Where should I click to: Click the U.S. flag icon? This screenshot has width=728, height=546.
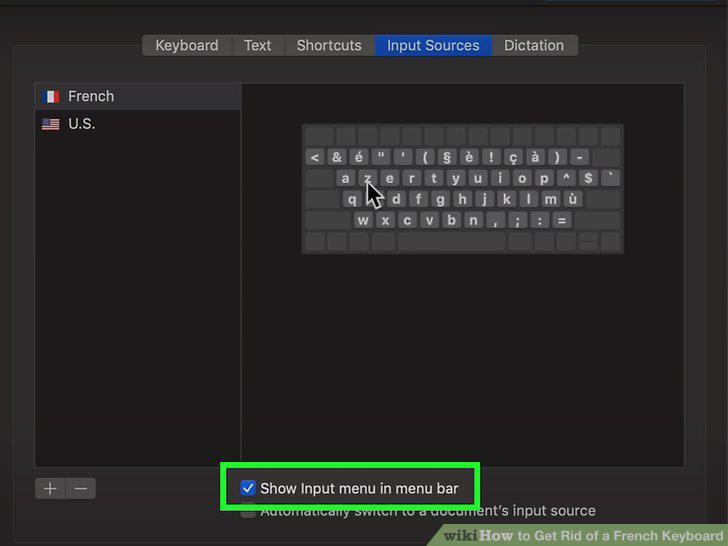point(51,124)
